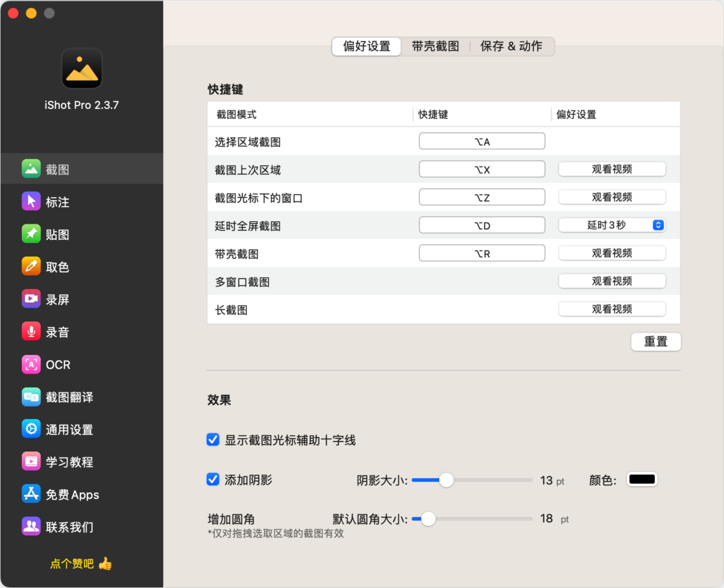Switch to the 偏好设置 tab
Image resolution: width=724 pixels, height=588 pixels.
click(366, 46)
